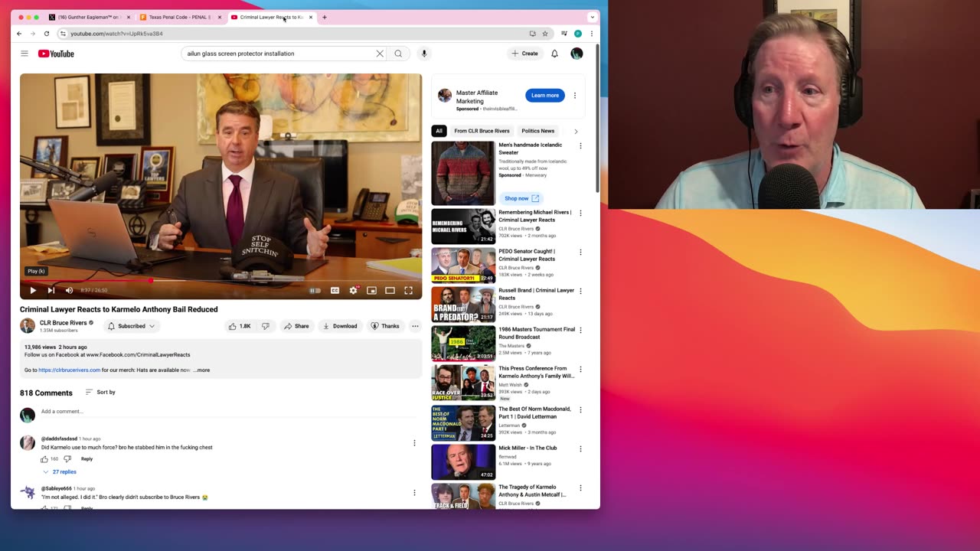The height and width of the screenshot is (551, 980).
Task: Open the Subscribed notification dropdown
Action: point(131,326)
